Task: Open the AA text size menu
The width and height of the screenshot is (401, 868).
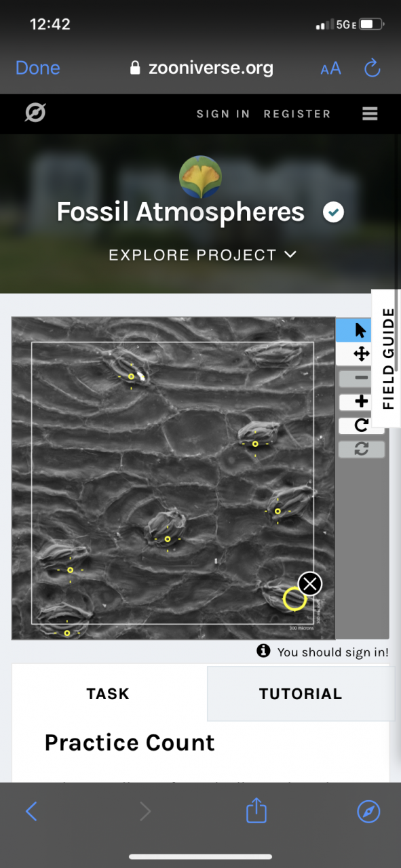Action: click(330, 68)
